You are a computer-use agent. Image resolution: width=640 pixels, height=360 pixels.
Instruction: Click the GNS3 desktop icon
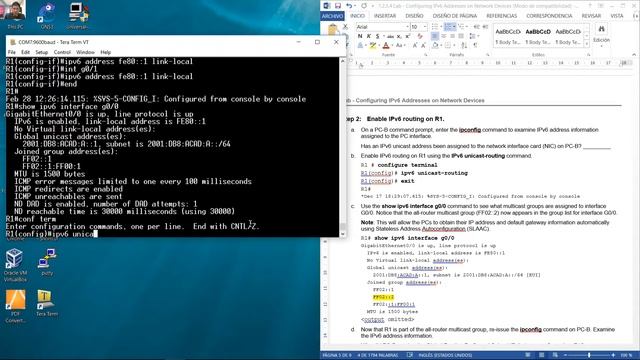47,13
